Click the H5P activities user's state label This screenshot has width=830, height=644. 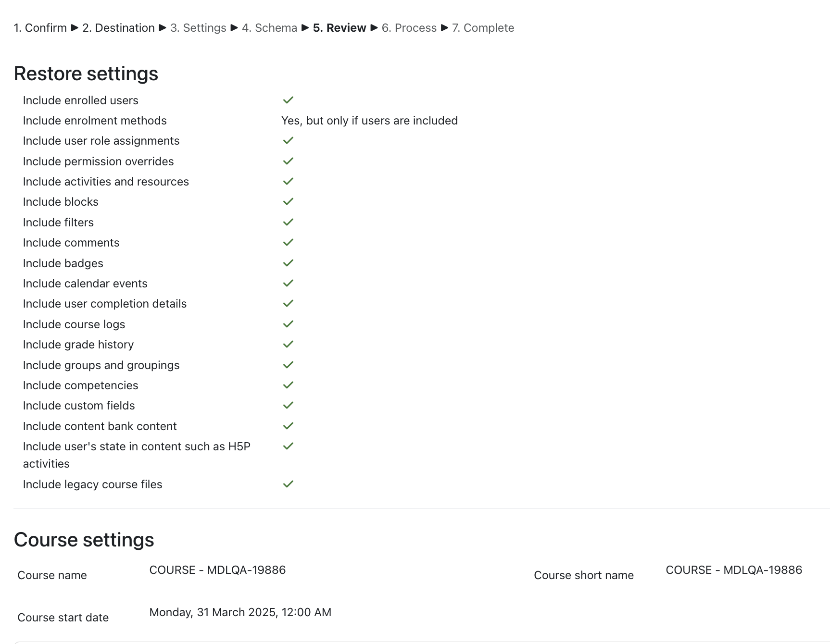point(137,455)
